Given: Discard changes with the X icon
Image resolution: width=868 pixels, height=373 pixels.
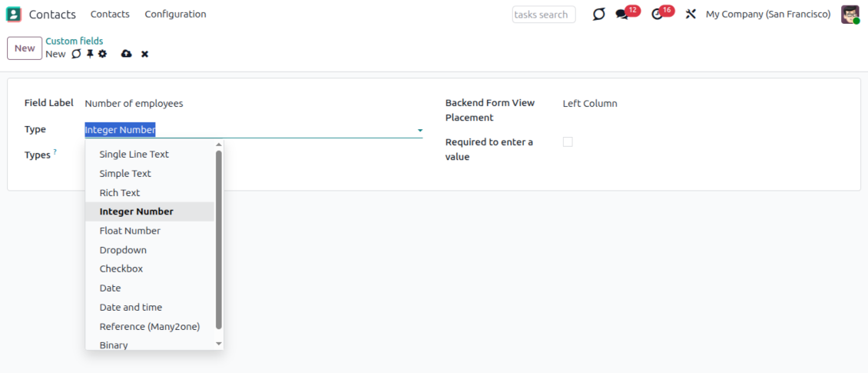Looking at the screenshot, I should click(x=144, y=54).
